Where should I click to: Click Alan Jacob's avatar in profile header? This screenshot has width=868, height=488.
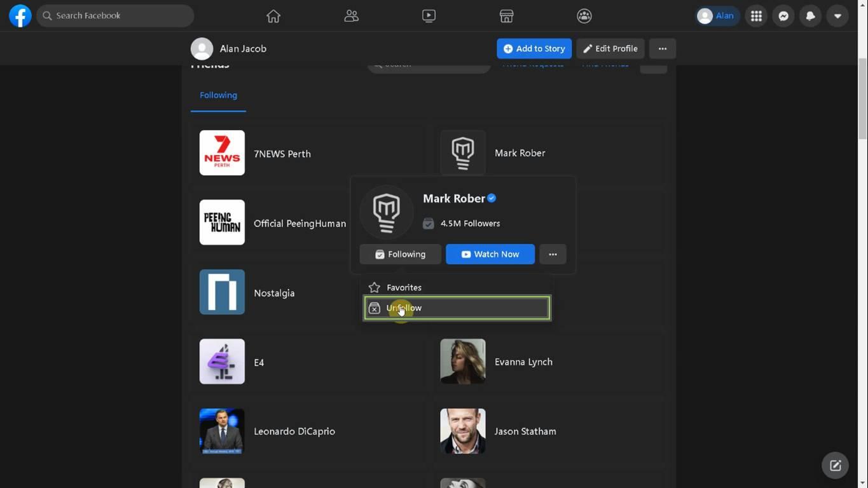[202, 49]
